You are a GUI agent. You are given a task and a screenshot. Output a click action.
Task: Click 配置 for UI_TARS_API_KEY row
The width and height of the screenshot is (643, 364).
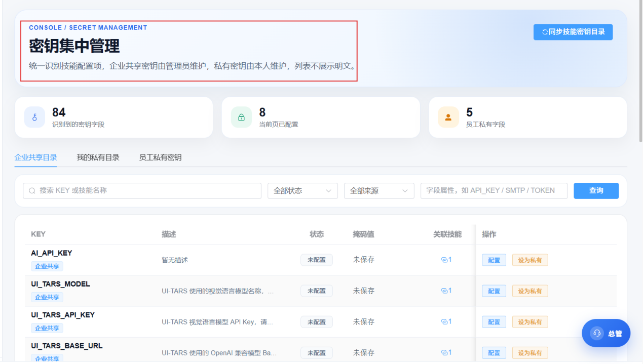pyautogui.click(x=494, y=322)
